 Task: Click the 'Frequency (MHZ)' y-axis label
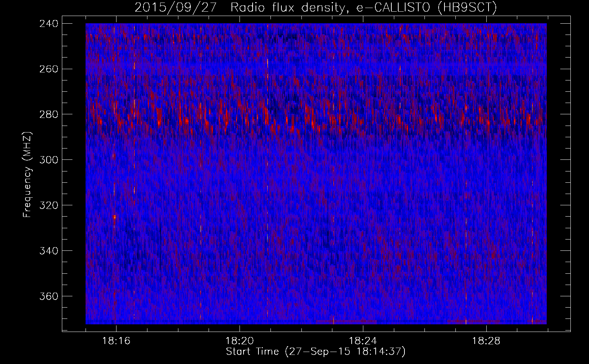pyautogui.click(x=28, y=174)
